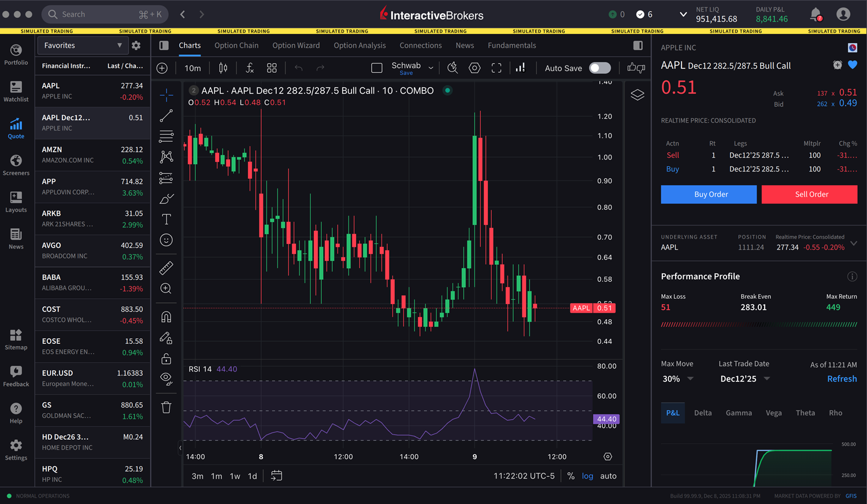Select the trend line drawing tool
This screenshot has width=867, height=504.
(x=166, y=116)
